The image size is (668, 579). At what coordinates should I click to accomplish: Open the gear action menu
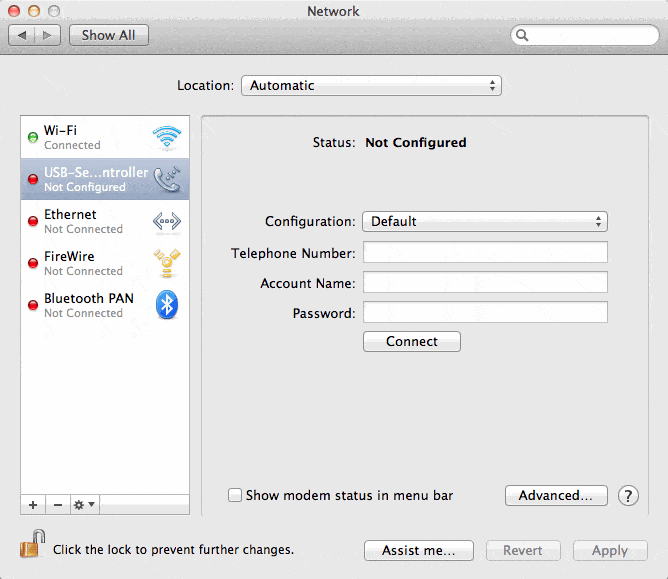pos(84,505)
